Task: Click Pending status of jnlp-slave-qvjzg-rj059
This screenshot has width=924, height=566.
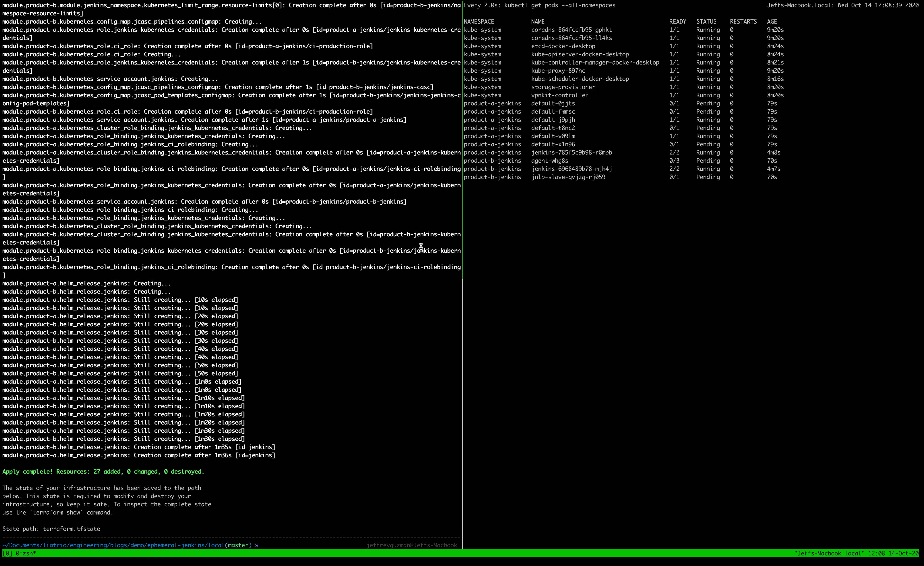Action: tap(708, 177)
